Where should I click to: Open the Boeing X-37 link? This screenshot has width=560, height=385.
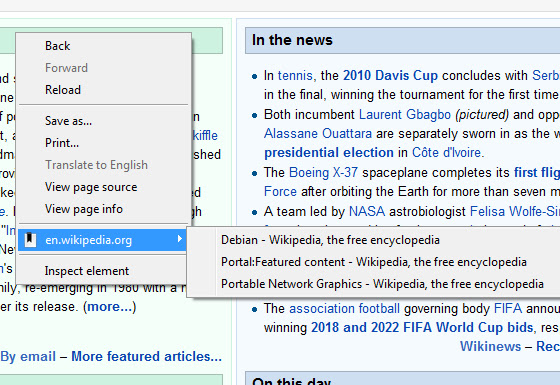(323, 172)
